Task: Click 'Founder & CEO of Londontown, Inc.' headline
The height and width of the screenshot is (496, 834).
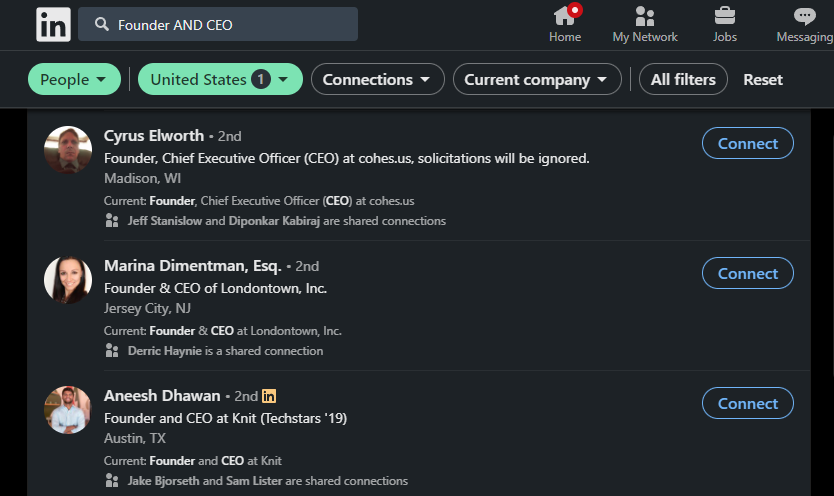Action: [215, 288]
